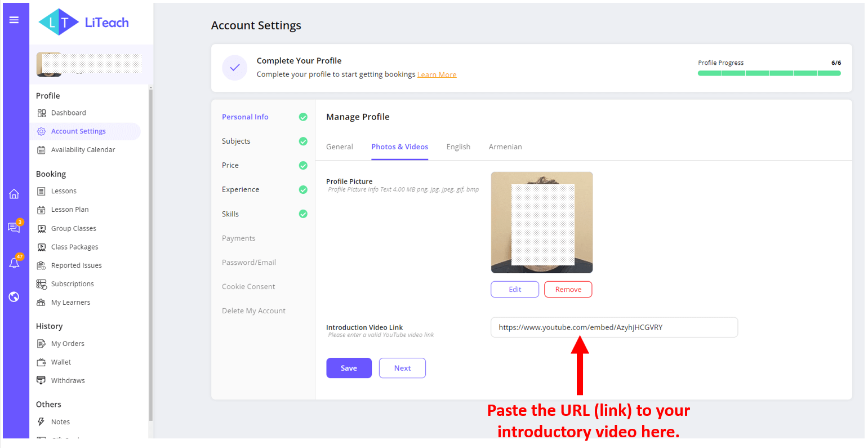Click the Introduction Video Link field

point(614,327)
